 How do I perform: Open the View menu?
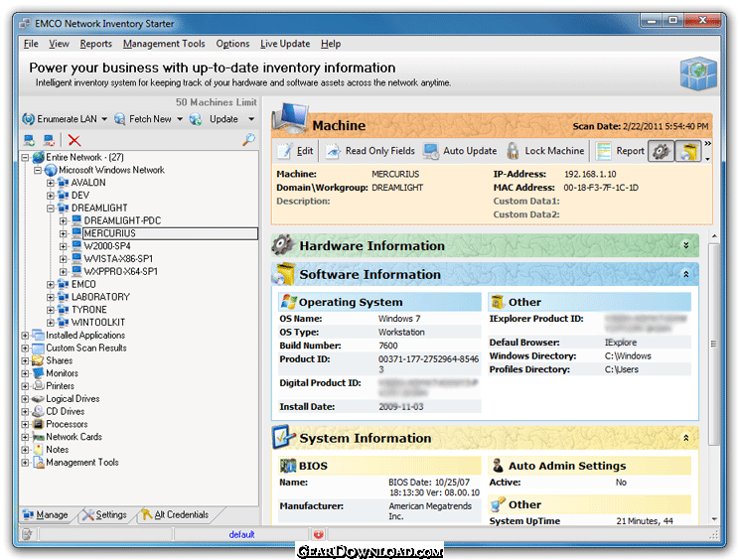coord(59,44)
